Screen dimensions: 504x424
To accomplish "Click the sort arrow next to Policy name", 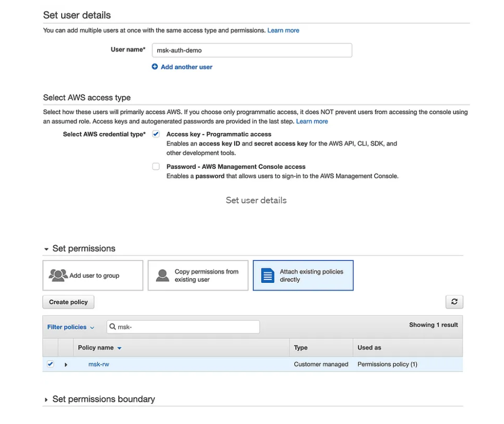I will coord(119,348).
